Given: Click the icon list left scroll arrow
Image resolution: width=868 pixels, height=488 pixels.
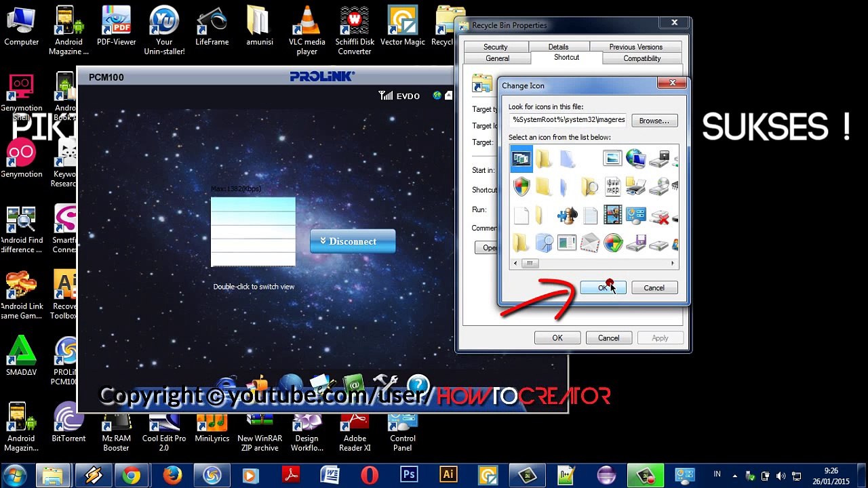Looking at the screenshot, I should [x=515, y=263].
